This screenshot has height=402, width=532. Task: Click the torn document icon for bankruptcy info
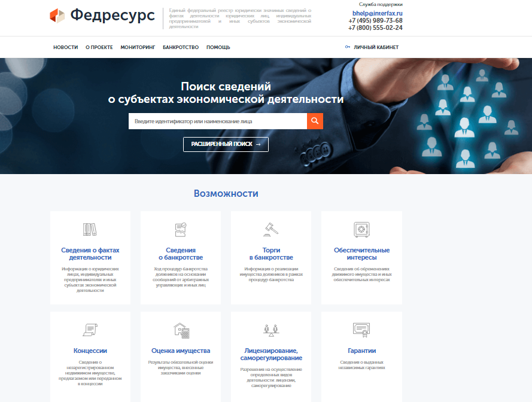point(181,229)
